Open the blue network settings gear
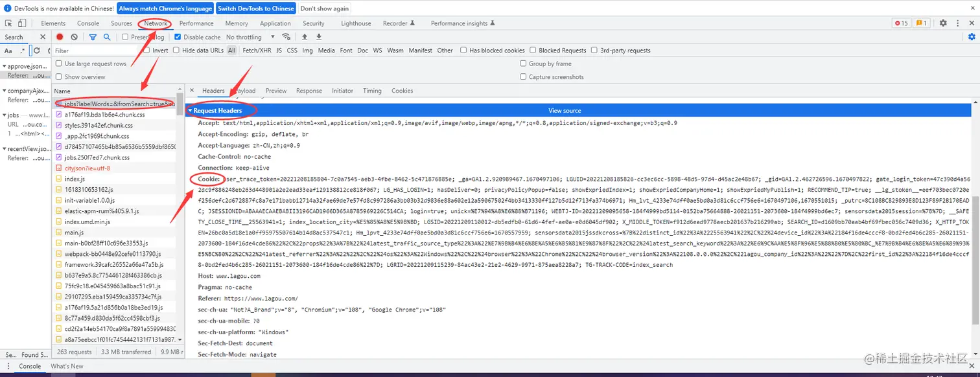 pos(972,37)
